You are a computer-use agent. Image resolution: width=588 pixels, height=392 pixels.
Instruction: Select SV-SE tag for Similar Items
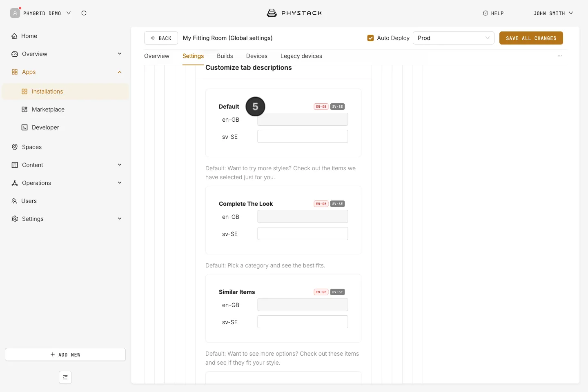[x=337, y=292]
